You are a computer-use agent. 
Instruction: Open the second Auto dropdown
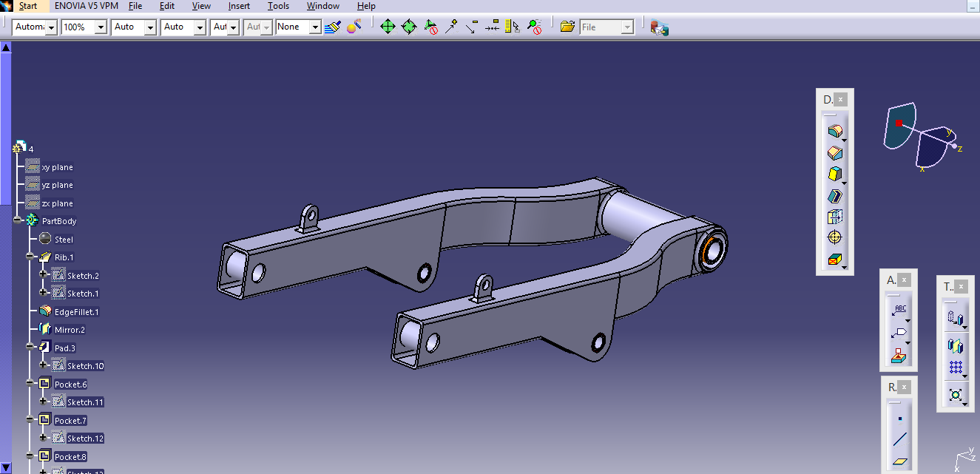coord(200,27)
